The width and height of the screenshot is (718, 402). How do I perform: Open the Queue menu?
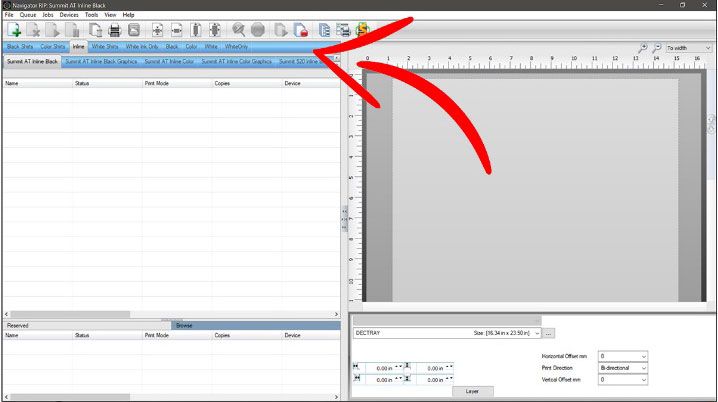(28, 15)
